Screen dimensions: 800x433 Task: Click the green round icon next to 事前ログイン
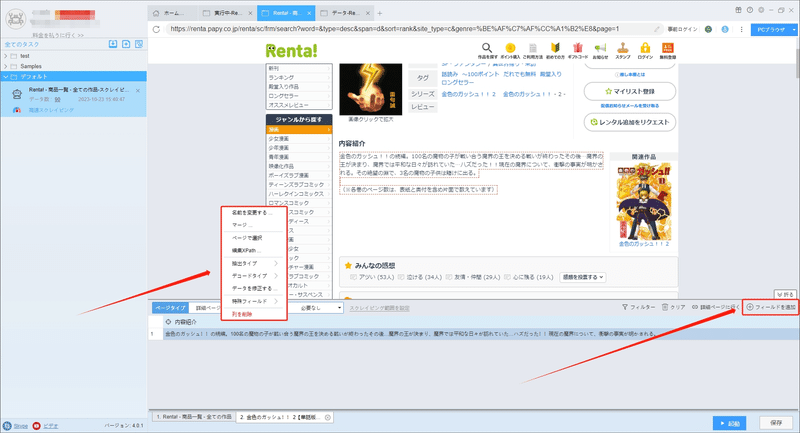click(708, 30)
